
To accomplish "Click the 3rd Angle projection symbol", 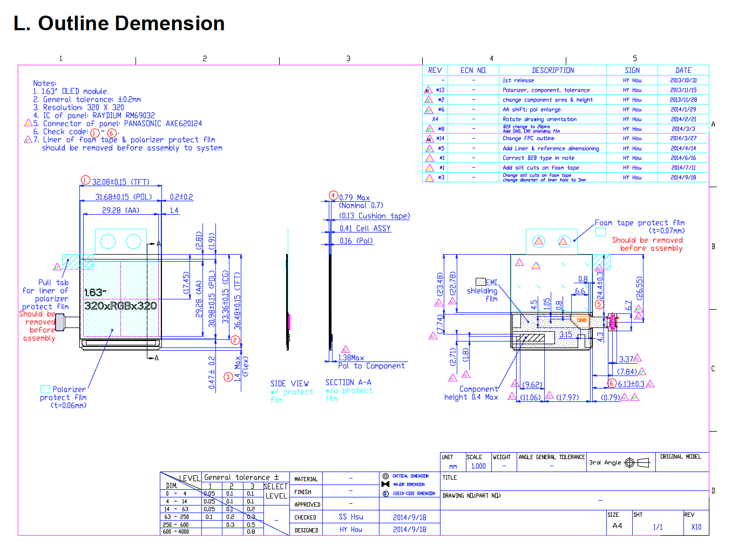I will pyautogui.click(x=636, y=463).
